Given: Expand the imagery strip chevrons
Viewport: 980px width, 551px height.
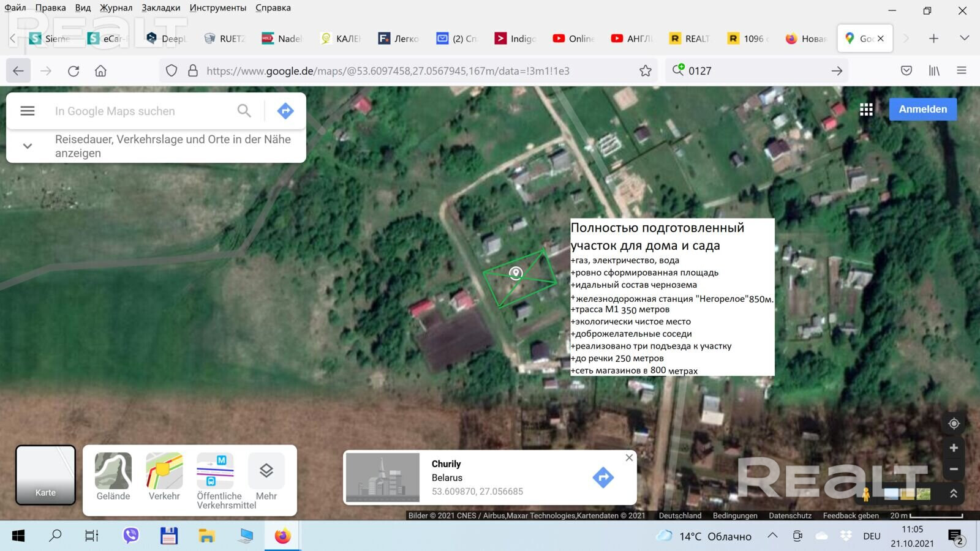Looking at the screenshot, I should tap(954, 493).
